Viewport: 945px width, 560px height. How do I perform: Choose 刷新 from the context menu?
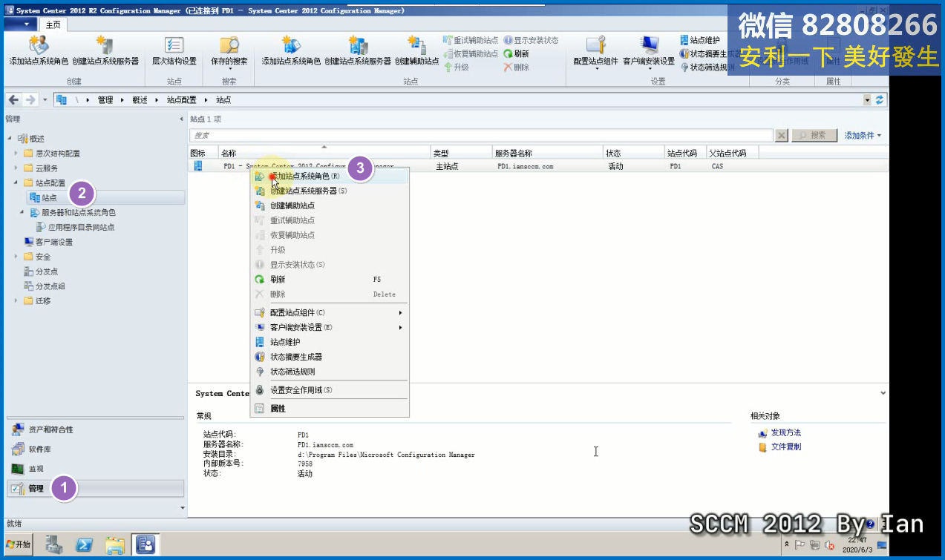[330, 280]
